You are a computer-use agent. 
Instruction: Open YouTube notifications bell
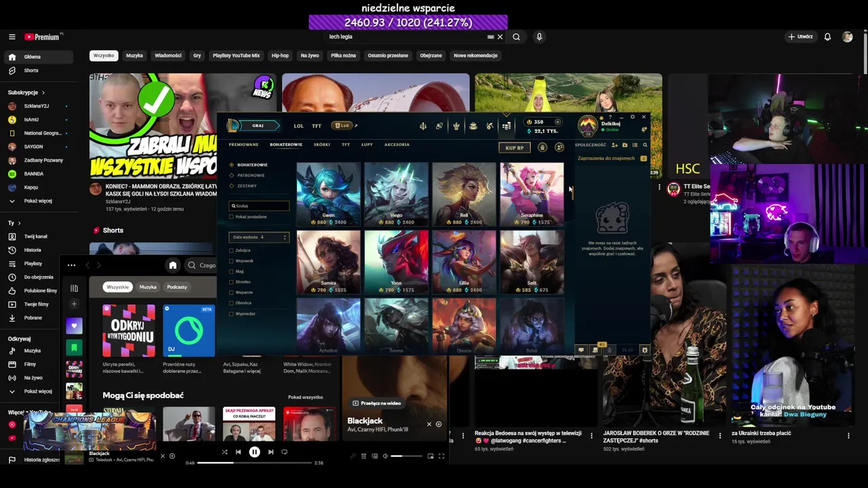(x=827, y=37)
